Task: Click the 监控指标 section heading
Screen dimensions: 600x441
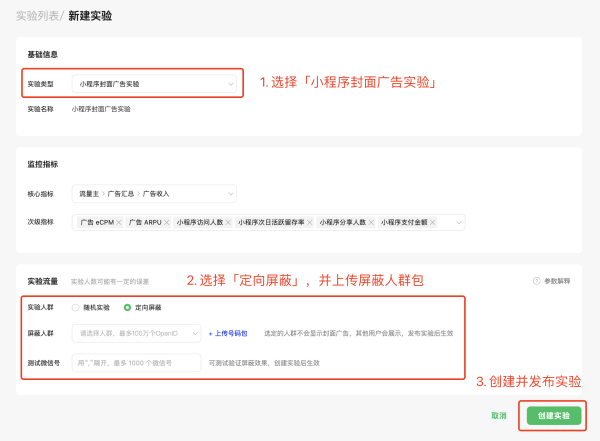Action: pos(42,164)
